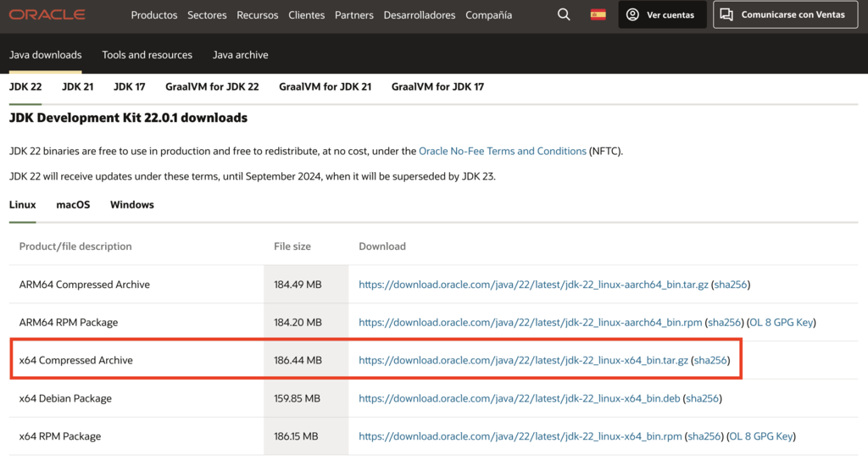The image size is (868, 460).
Task: Switch to macOS downloads tab
Action: pyautogui.click(x=73, y=205)
